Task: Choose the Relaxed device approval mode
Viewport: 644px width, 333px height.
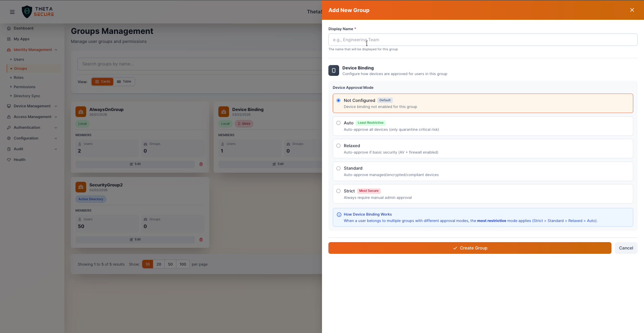Action: (x=338, y=146)
